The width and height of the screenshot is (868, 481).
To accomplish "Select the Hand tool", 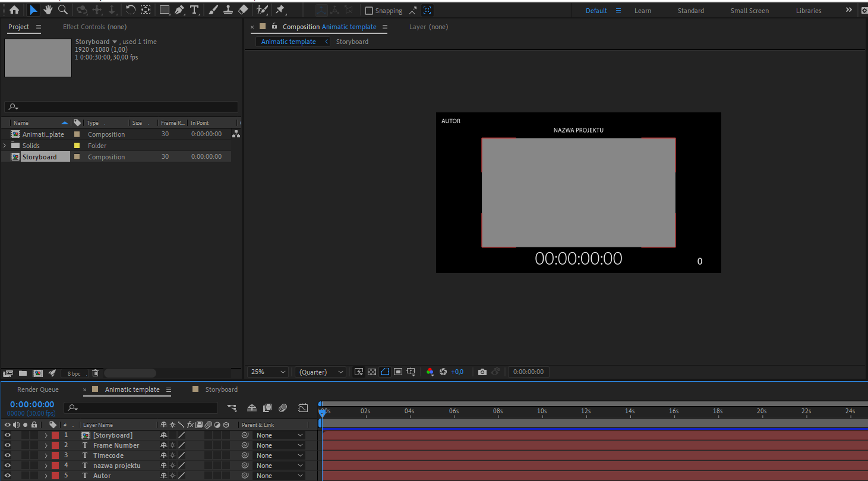I will point(48,10).
